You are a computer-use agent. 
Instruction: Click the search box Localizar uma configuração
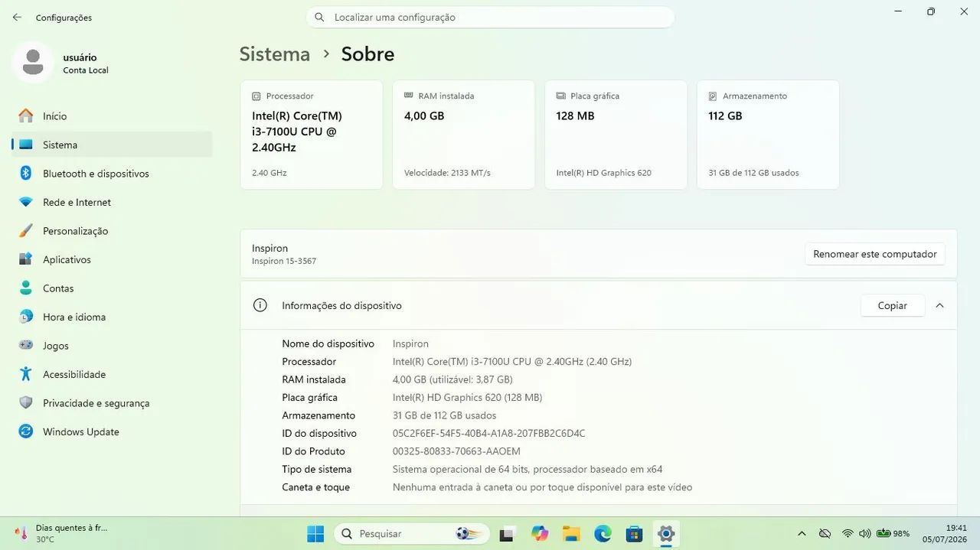click(x=490, y=17)
